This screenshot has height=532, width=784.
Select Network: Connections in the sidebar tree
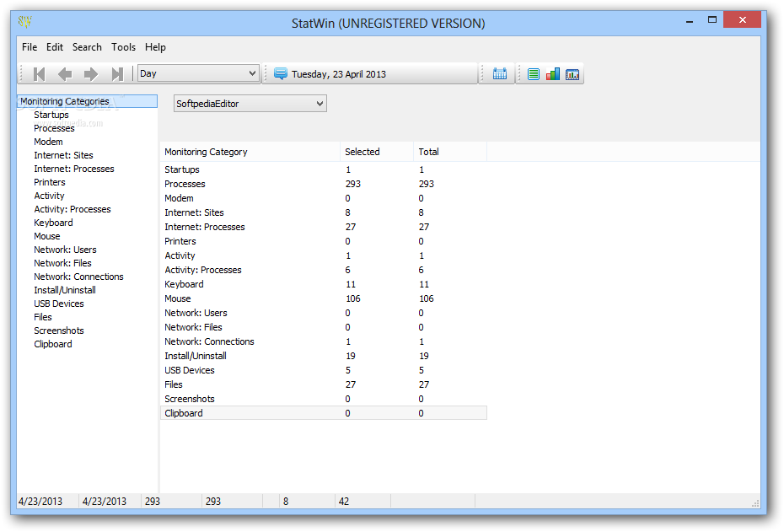(78, 277)
